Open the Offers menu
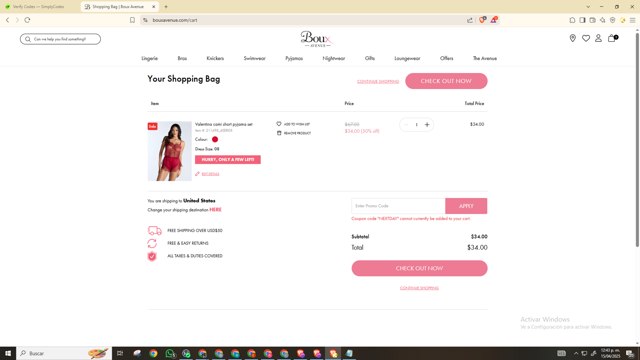 pyautogui.click(x=447, y=58)
